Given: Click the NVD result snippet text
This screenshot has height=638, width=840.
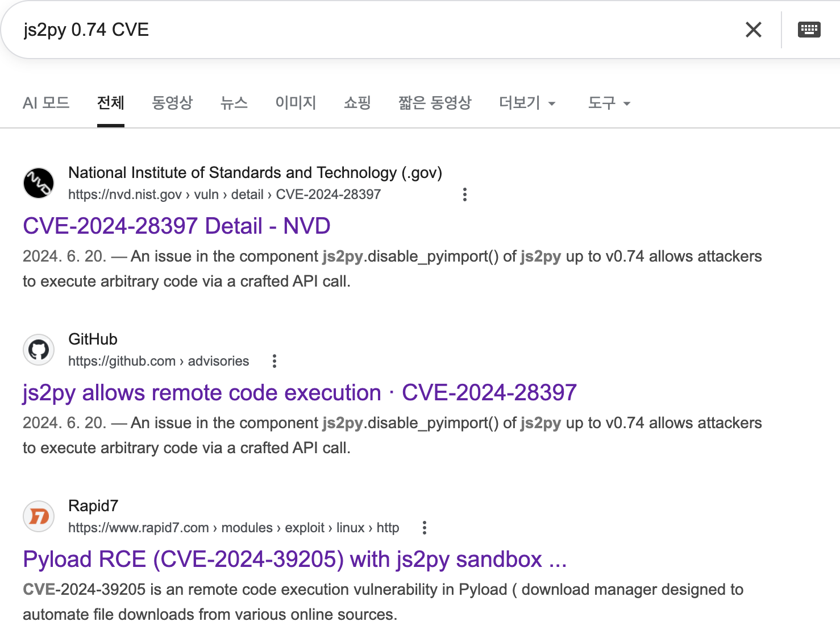Looking at the screenshot, I should (392, 269).
